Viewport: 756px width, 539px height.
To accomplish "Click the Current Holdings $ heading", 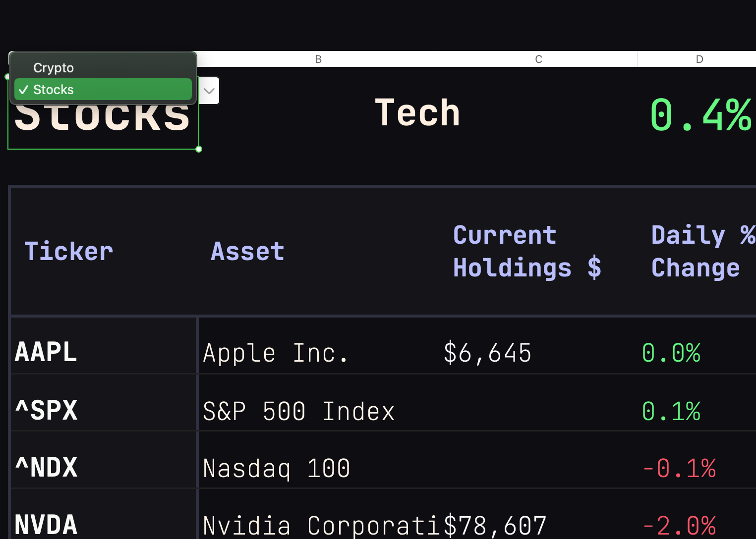I will point(527,251).
